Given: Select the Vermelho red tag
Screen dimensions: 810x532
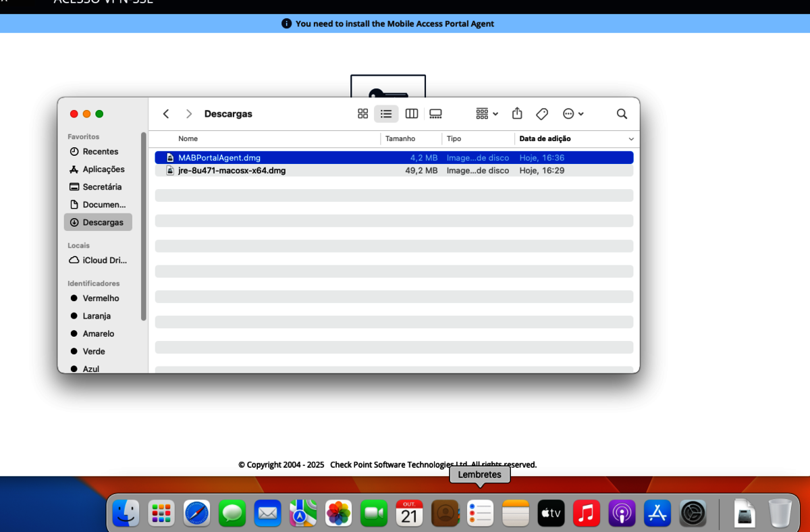Looking at the screenshot, I should coord(101,298).
